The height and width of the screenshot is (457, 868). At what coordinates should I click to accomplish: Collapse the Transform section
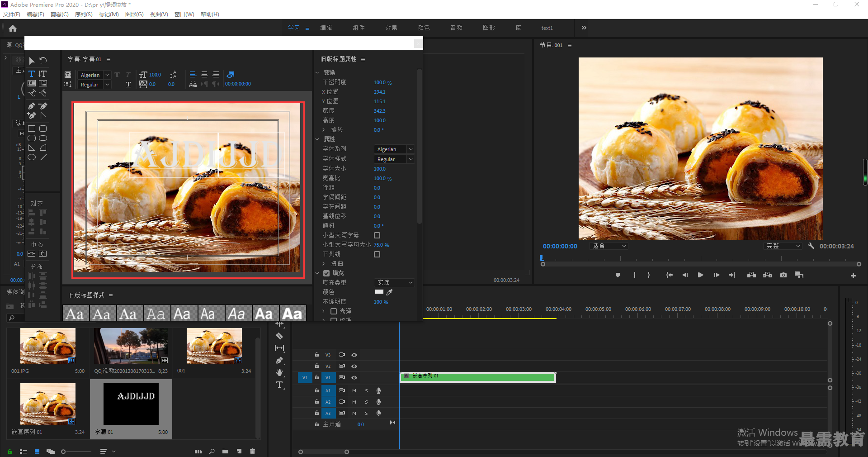(317, 72)
